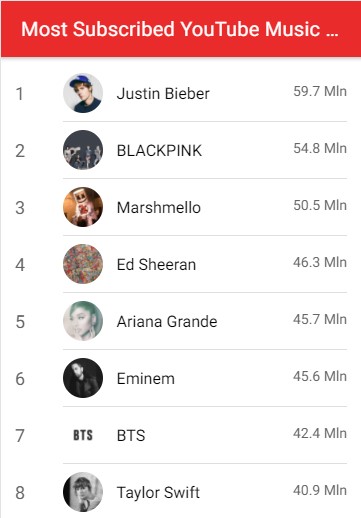Open the BLACKPINK channel name
This screenshot has height=518, width=361.
click(159, 151)
